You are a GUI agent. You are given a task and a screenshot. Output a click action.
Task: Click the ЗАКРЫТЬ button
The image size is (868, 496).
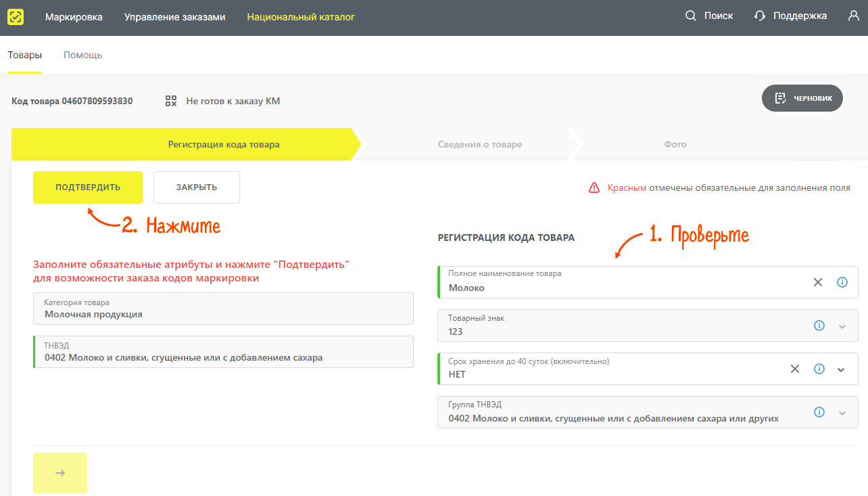pyautogui.click(x=197, y=187)
